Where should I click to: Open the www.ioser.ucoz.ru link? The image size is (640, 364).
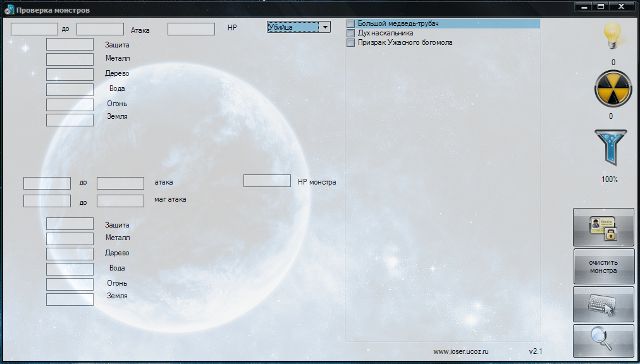pos(461,351)
